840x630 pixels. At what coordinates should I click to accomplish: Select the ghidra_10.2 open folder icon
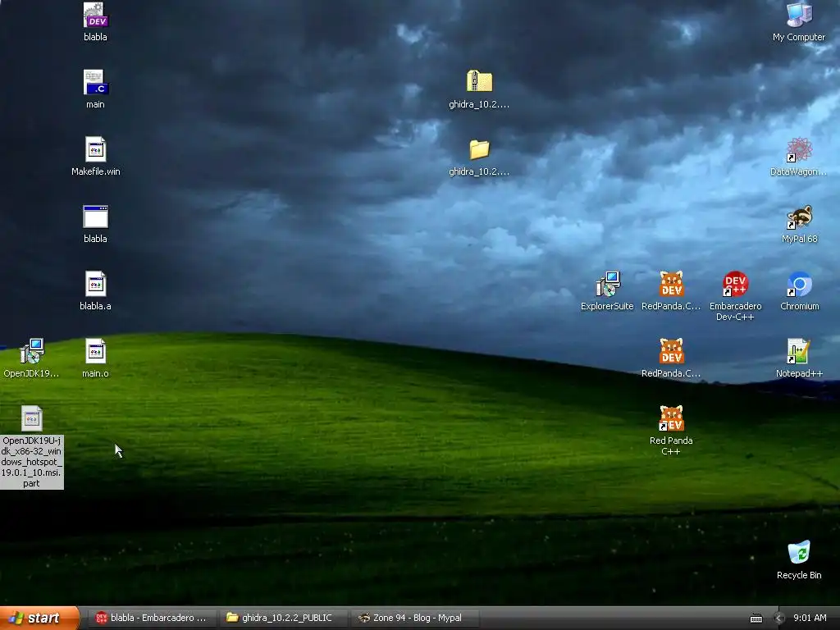coord(479,149)
